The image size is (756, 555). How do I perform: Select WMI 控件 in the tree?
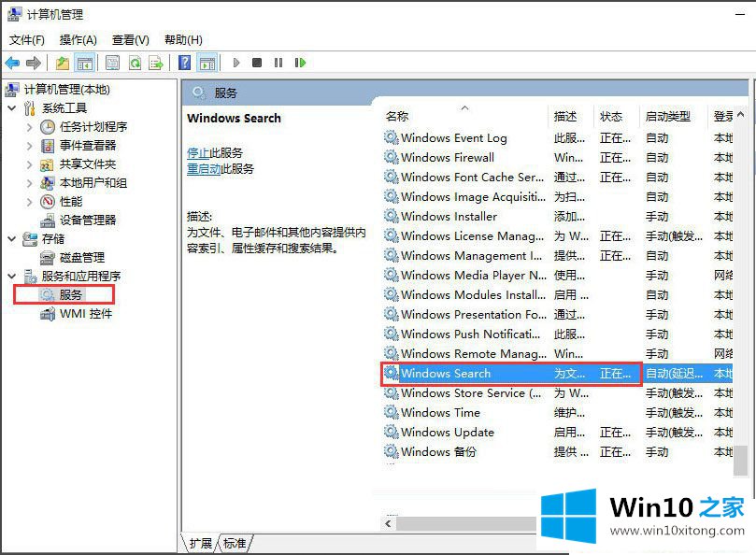pos(86,314)
